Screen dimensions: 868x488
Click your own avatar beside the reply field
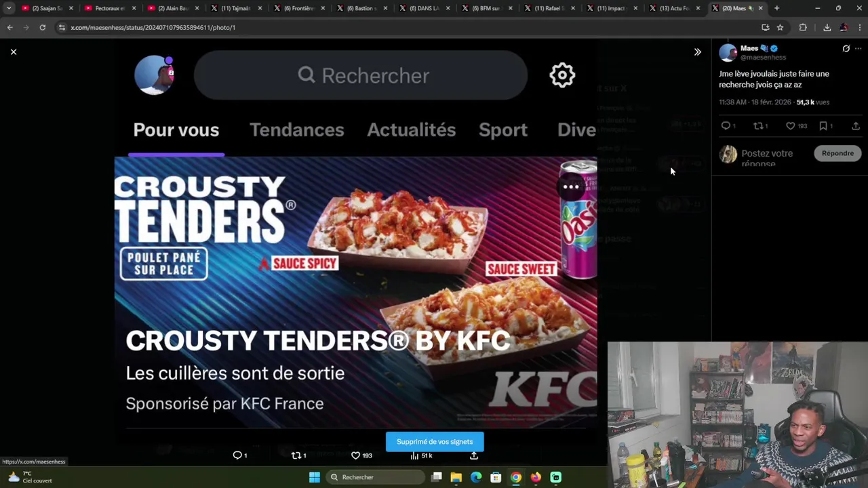pyautogui.click(x=728, y=155)
